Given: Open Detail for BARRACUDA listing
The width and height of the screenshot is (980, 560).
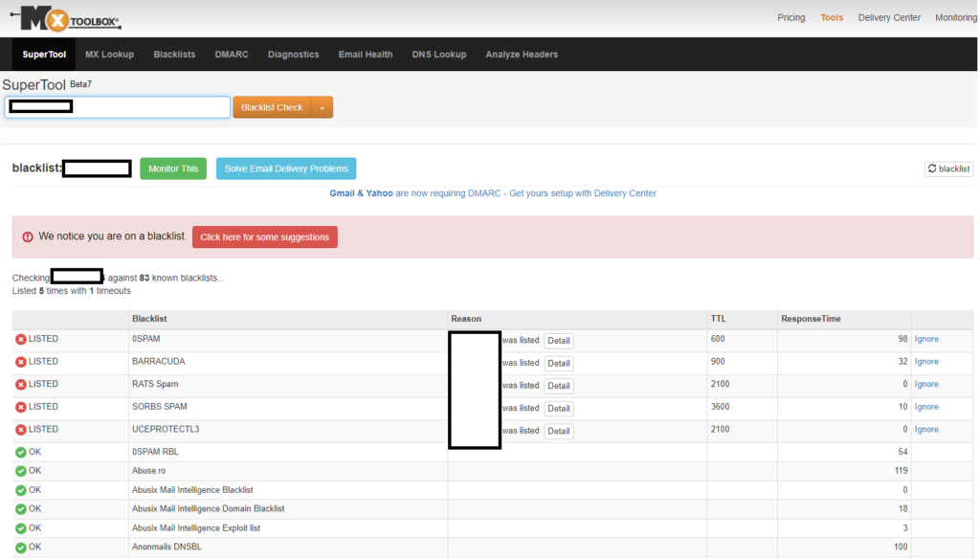Looking at the screenshot, I should coord(559,363).
